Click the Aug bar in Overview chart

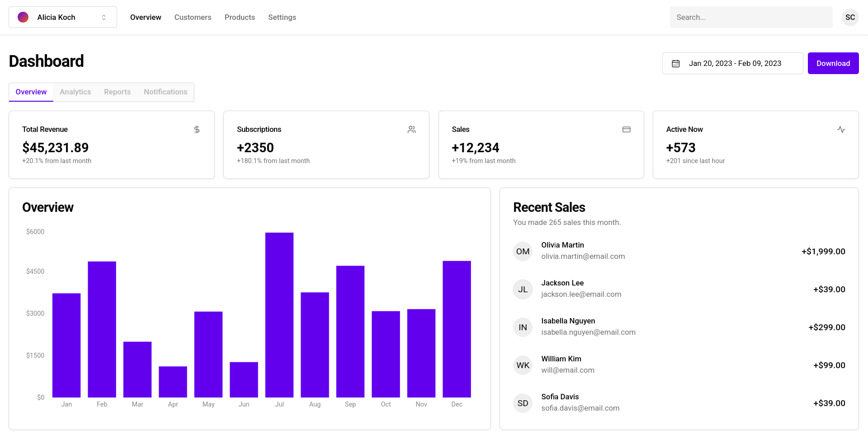tap(315, 345)
